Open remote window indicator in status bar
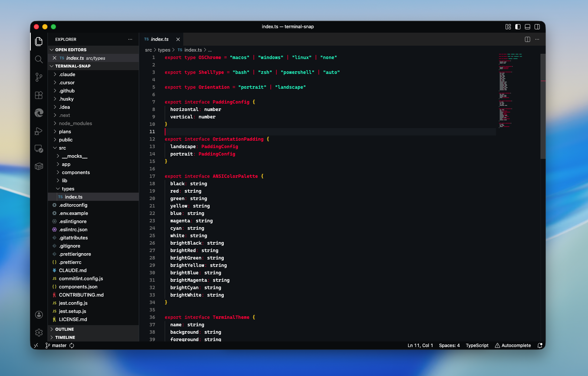Viewport: 588px width, 376px height. [x=36, y=346]
